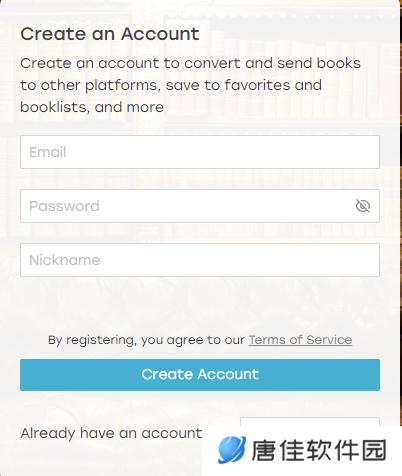The height and width of the screenshot is (476, 402).
Task: Click the blue Create Account button
Action: point(200,375)
